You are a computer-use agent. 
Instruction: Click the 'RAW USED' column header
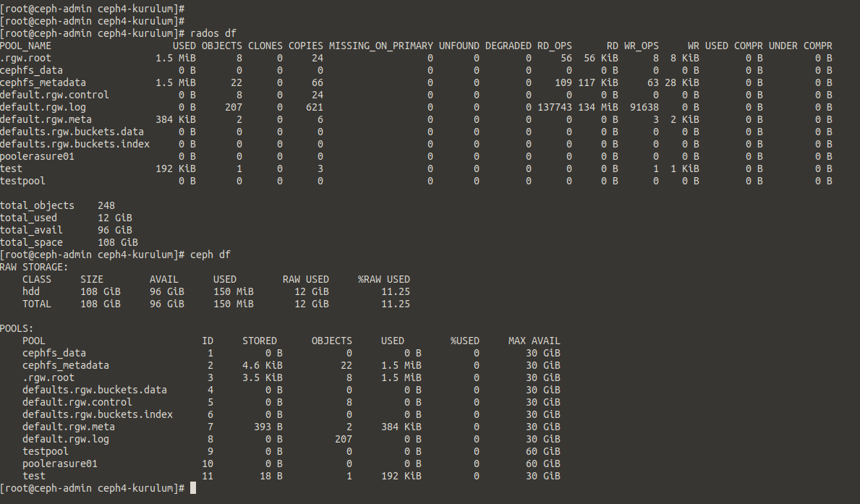tap(305, 279)
